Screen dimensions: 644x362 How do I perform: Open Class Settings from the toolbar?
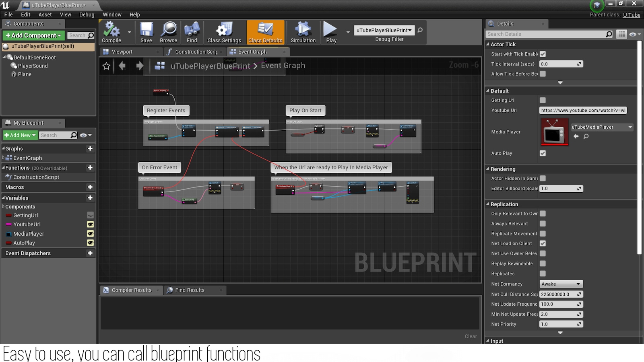tap(224, 30)
